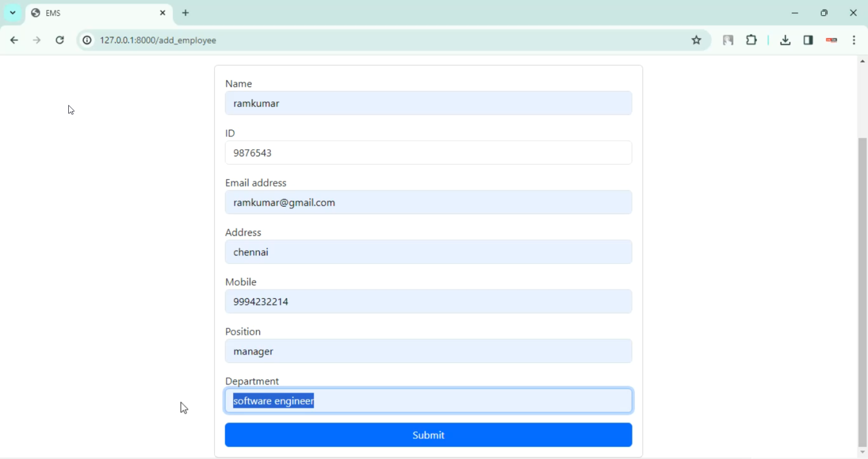The width and height of the screenshot is (868, 459).
Task: Open Chrome's three-dot menu
Action: (854, 41)
